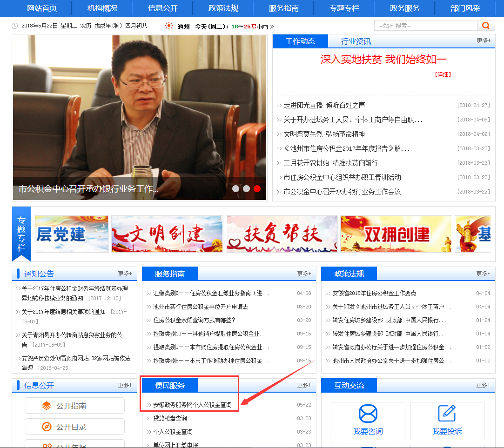Click the orange search magnifier icon
This screenshot has width=504, height=448.
pyautogui.click(x=486, y=26)
